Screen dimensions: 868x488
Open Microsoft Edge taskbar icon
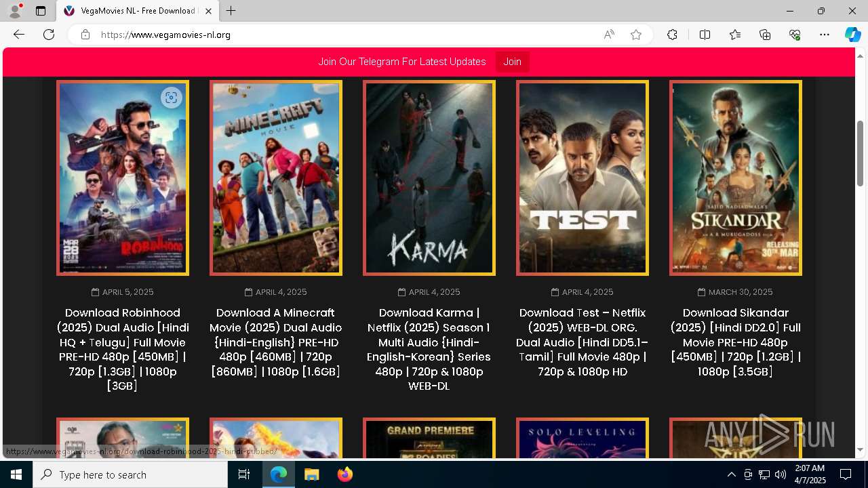coord(279,474)
